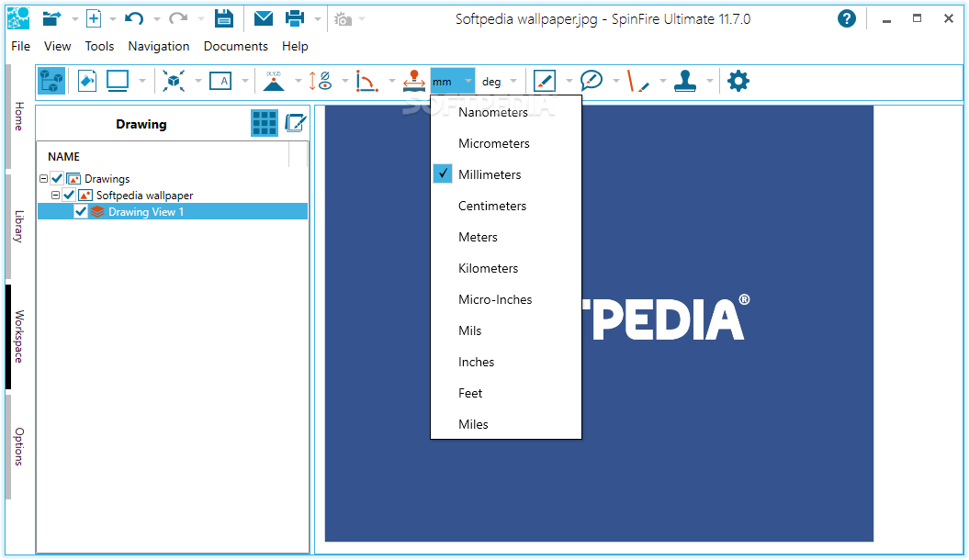
Task: Choose Micro-Inches from the units list
Action: (x=506, y=299)
